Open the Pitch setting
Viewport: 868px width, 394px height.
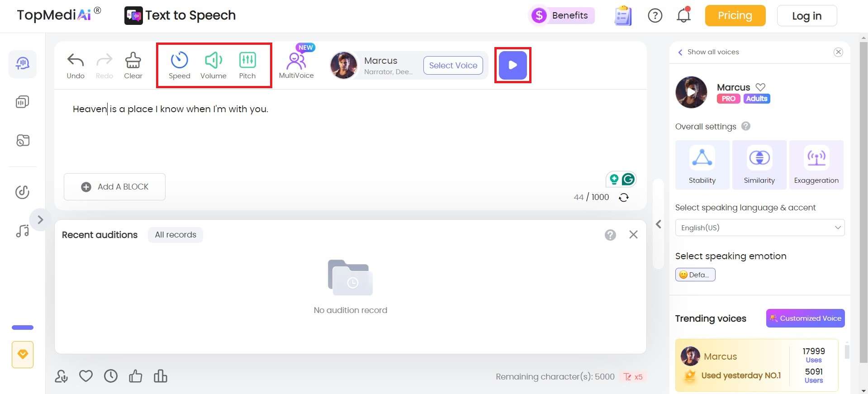247,66
